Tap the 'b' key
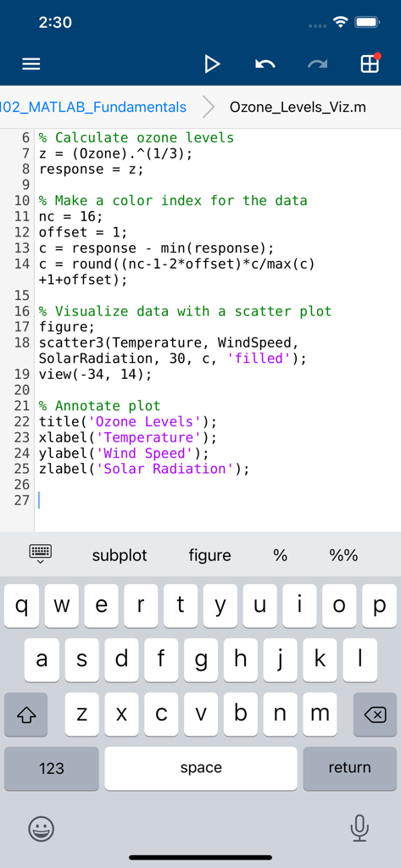401x868 pixels. click(241, 714)
